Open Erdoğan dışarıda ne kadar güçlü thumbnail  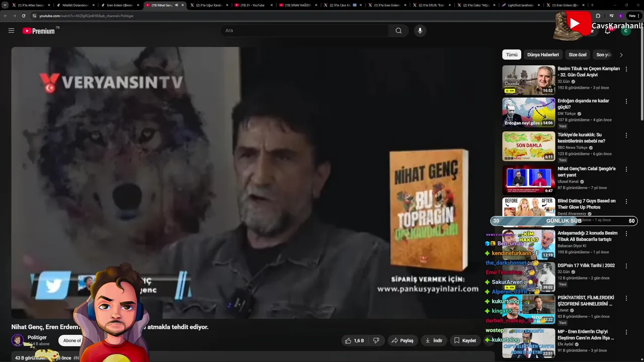(x=528, y=113)
